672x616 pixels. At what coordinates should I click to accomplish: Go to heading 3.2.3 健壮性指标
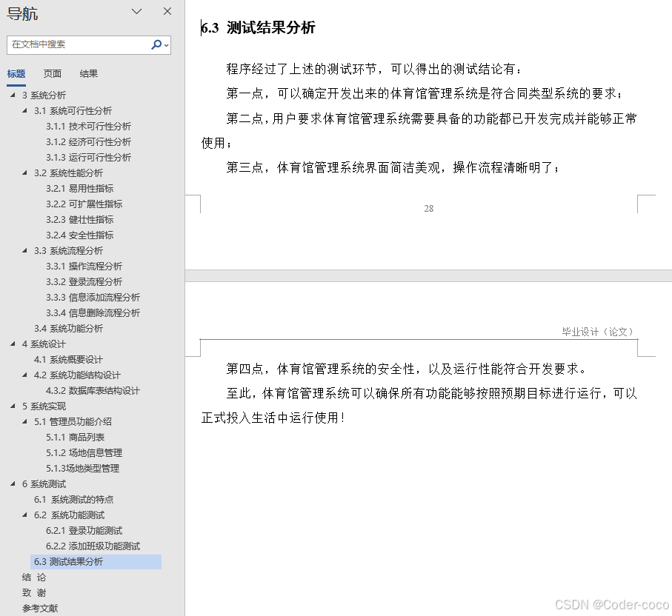[x=80, y=219]
